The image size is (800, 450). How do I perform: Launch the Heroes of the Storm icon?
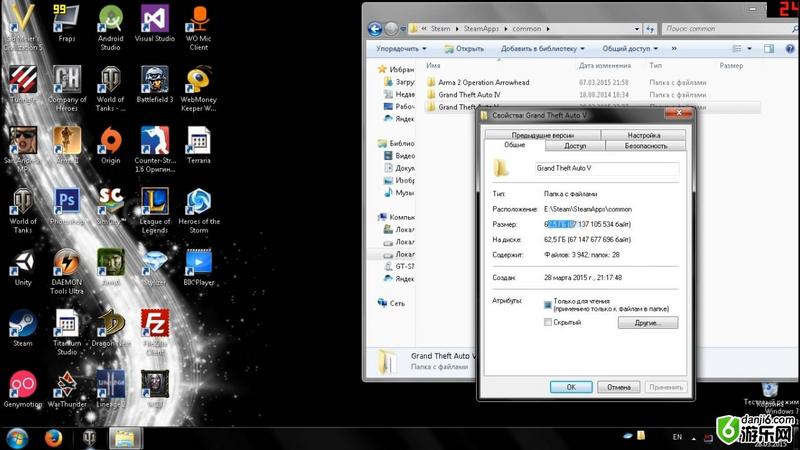[199, 211]
